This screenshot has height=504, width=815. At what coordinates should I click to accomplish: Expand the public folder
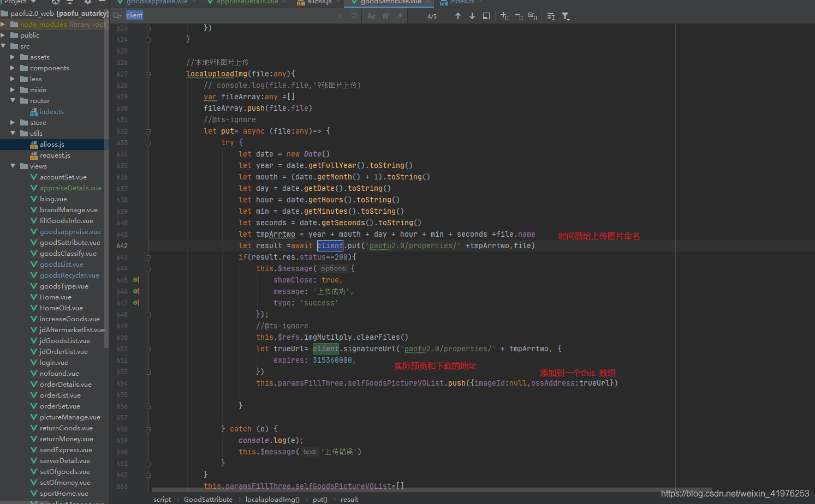click(x=3, y=35)
